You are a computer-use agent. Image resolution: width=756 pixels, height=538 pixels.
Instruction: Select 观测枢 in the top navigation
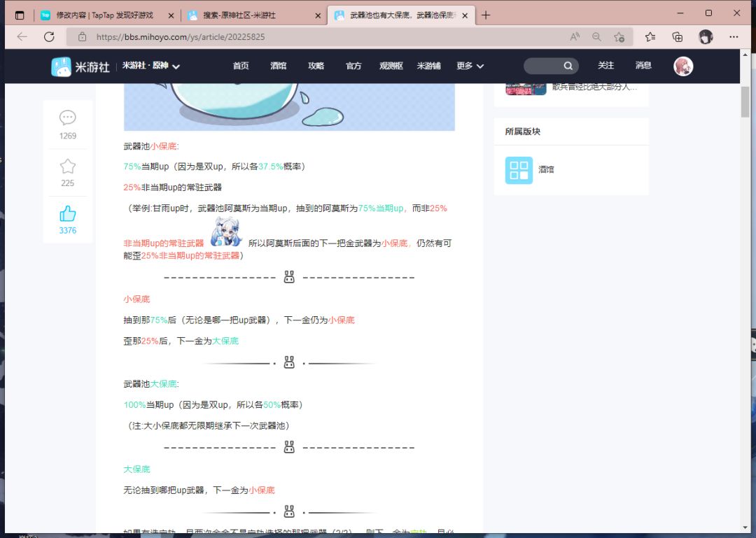[390, 66]
